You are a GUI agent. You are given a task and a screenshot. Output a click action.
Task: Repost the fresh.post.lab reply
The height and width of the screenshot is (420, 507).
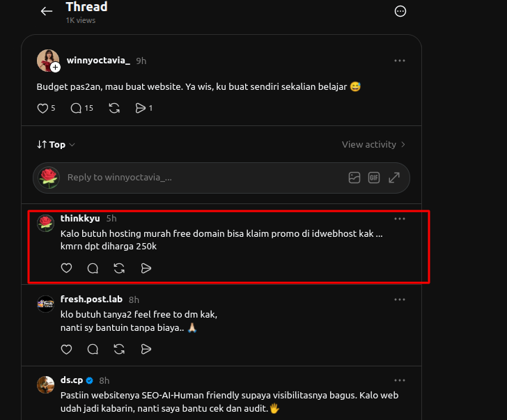point(119,349)
